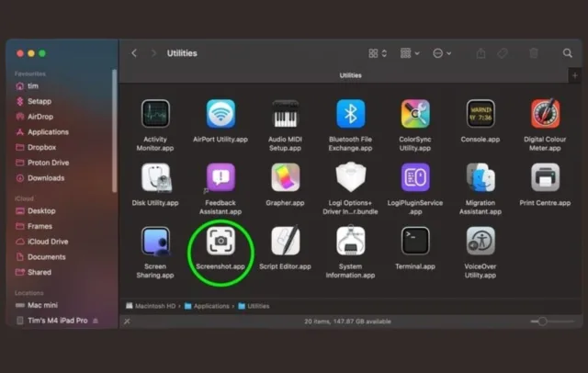Viewport: 588px width, 373px height.
Task: Click the sidebar scrollbar
Action: click(x=114, y=131)
